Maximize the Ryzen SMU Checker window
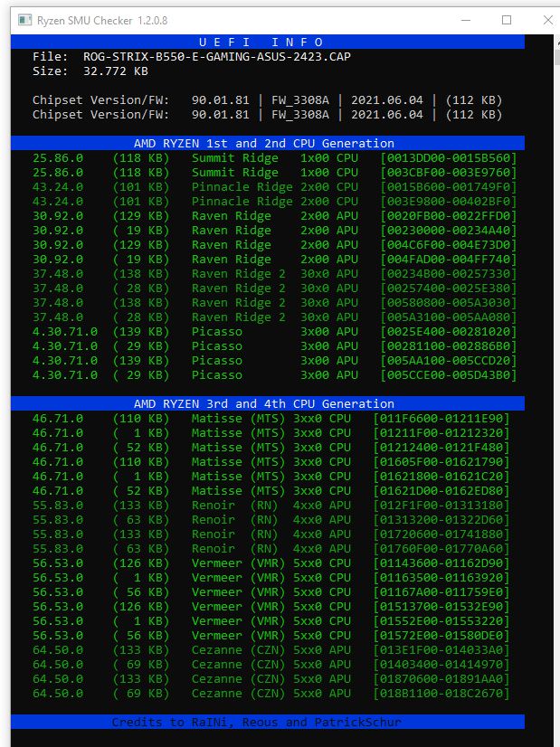This screenshot has height=747, width=560. tap(507, 20)
